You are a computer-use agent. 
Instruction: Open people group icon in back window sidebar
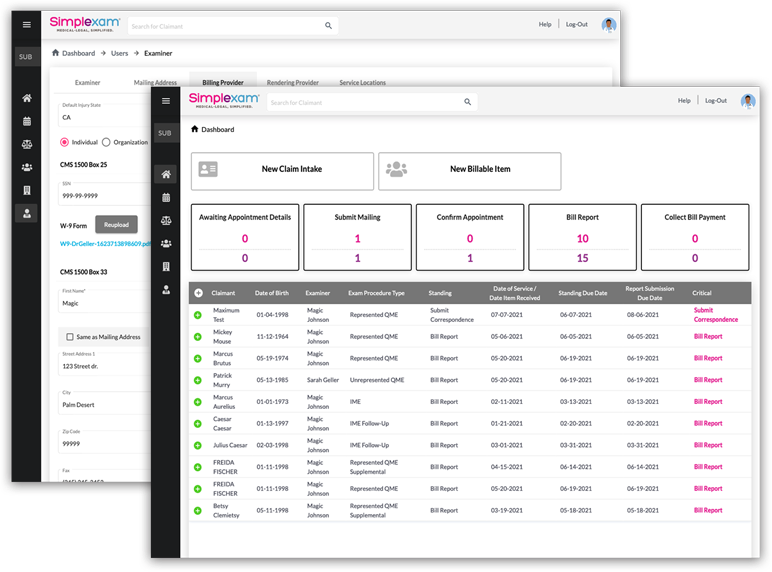27,167
